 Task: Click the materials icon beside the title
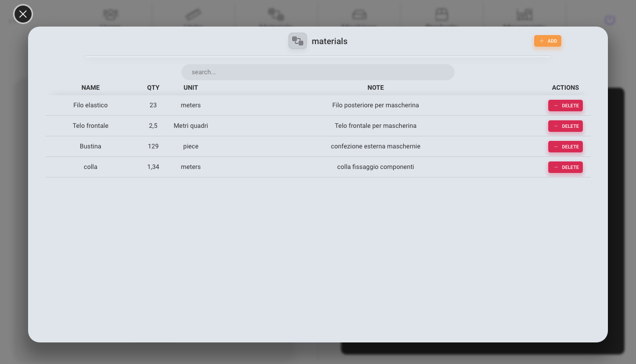pyautogui.click(x=297, y=41)
